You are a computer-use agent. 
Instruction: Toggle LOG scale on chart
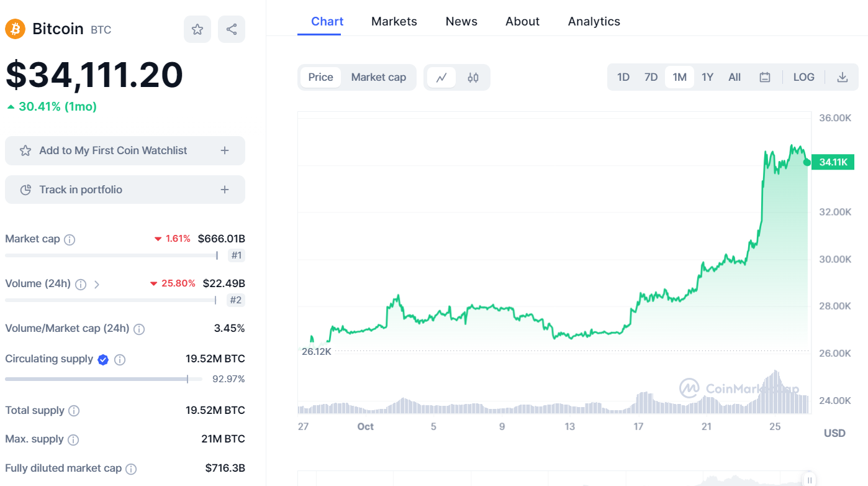tap(803, 78)
